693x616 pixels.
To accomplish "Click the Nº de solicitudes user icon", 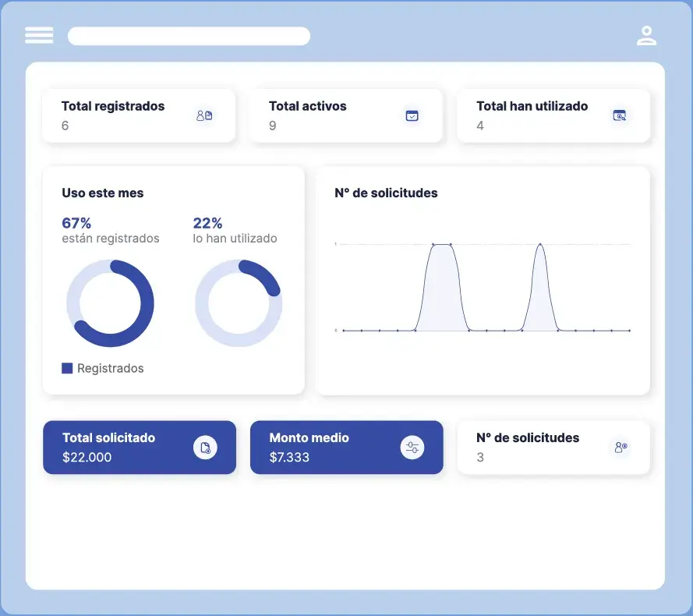I will [x=621, y=448].
